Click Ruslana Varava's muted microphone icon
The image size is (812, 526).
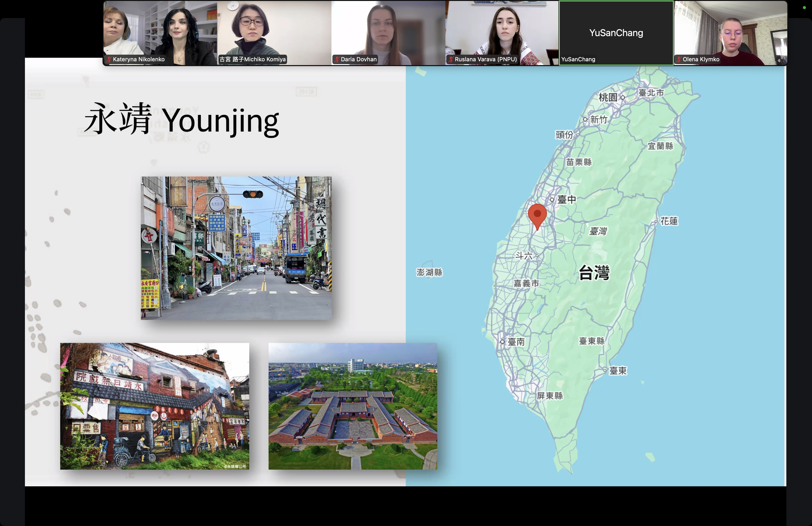pyautogui.click(x=451, y=59)
